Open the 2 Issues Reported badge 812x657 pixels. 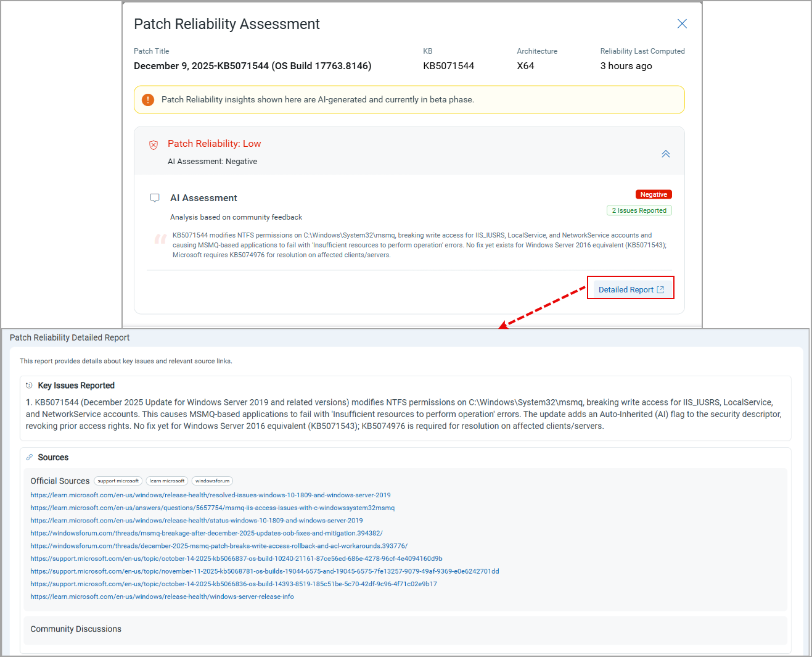pyautogui.click(x=639, y=210)
